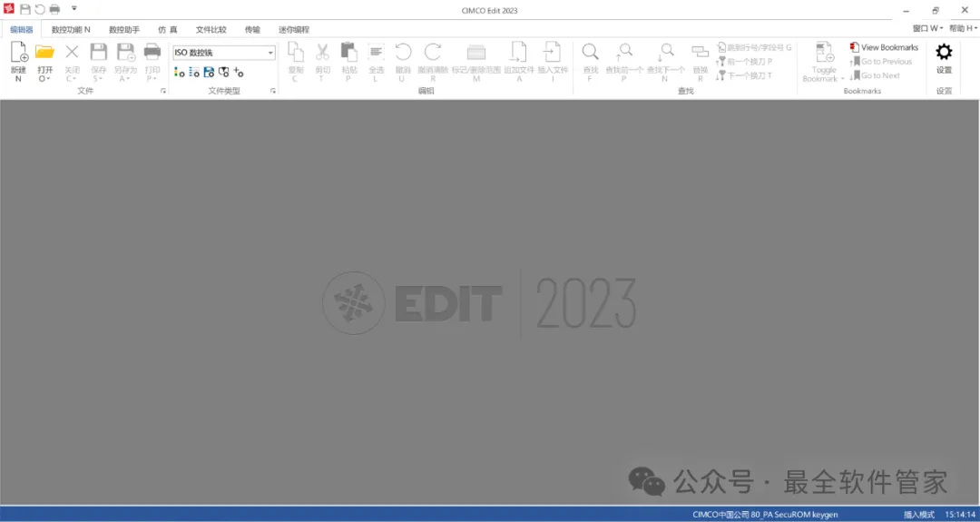Screen dimensions: 980x522
Task: Click the 插入模式 status bar indicator
Action: pyautogui.click(x=918, y=515)
